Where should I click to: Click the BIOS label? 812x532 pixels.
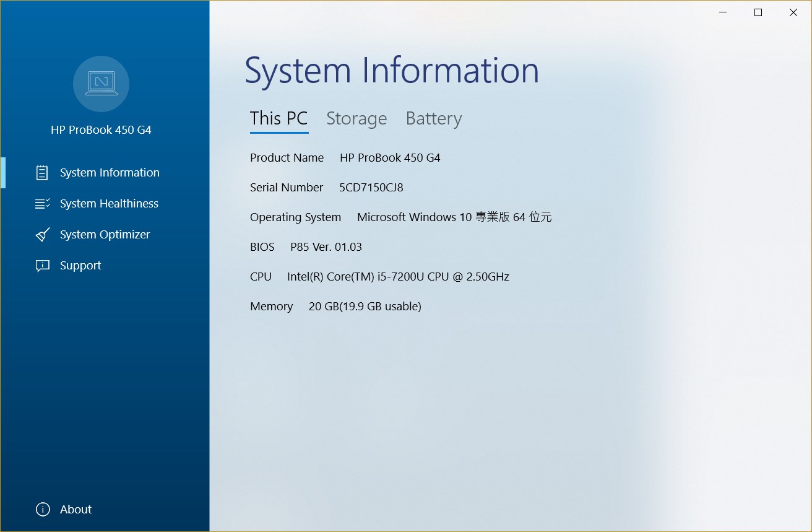point(262,247)
